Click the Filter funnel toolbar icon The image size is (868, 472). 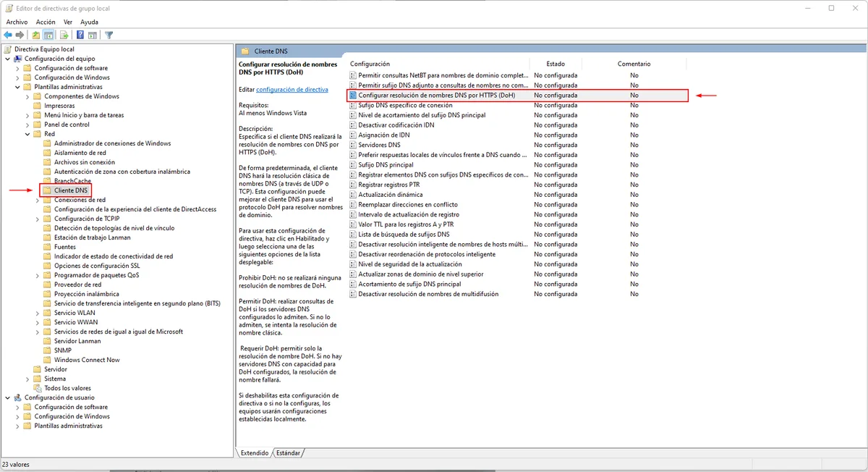pyautogui.click(x=109, y=35)
